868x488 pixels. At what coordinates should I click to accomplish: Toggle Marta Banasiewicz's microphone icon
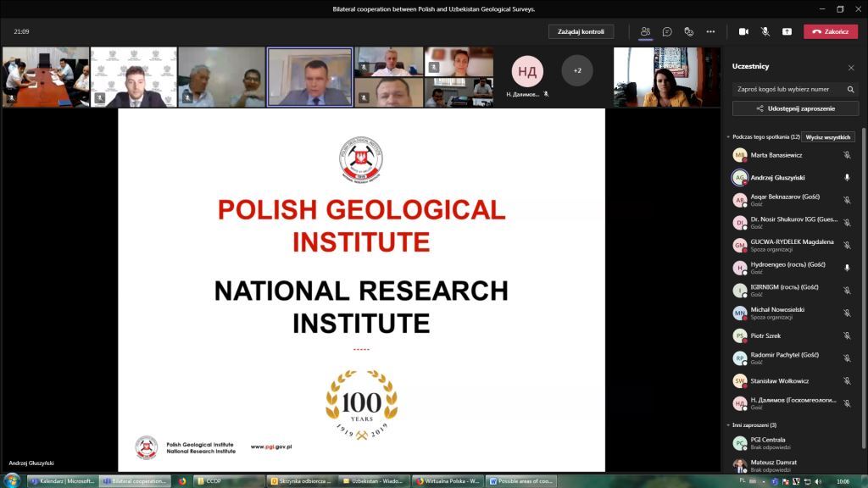pyautogui.click(x=847, y=156)
